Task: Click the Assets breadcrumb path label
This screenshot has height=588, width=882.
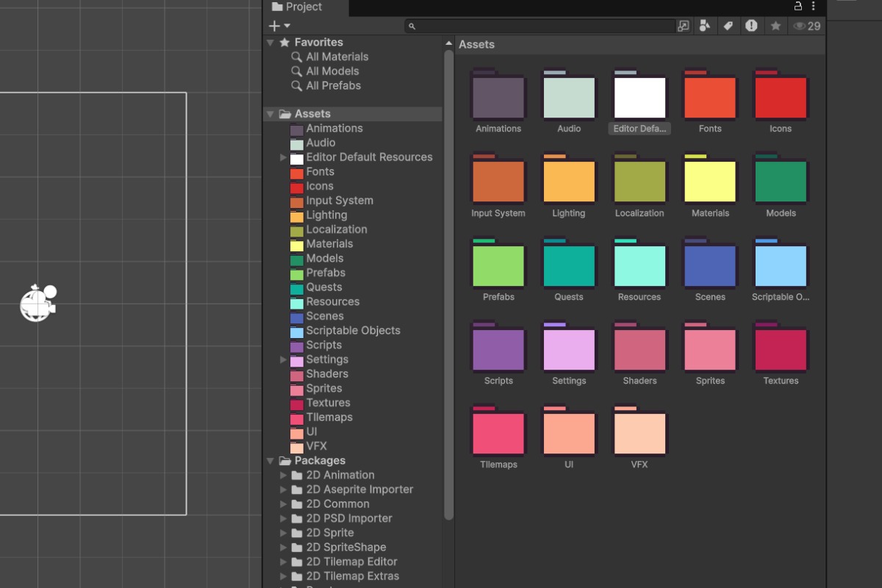Action: click(x=476, y=45)
